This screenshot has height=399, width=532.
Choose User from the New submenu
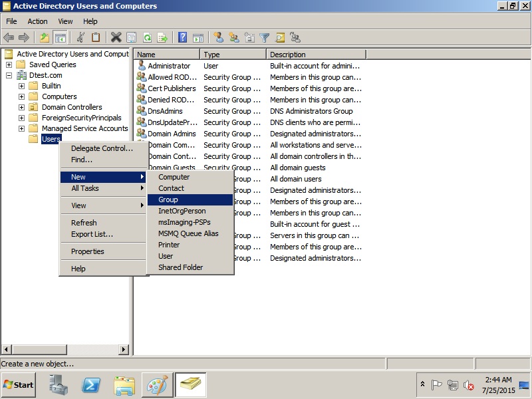coord(166,256)
